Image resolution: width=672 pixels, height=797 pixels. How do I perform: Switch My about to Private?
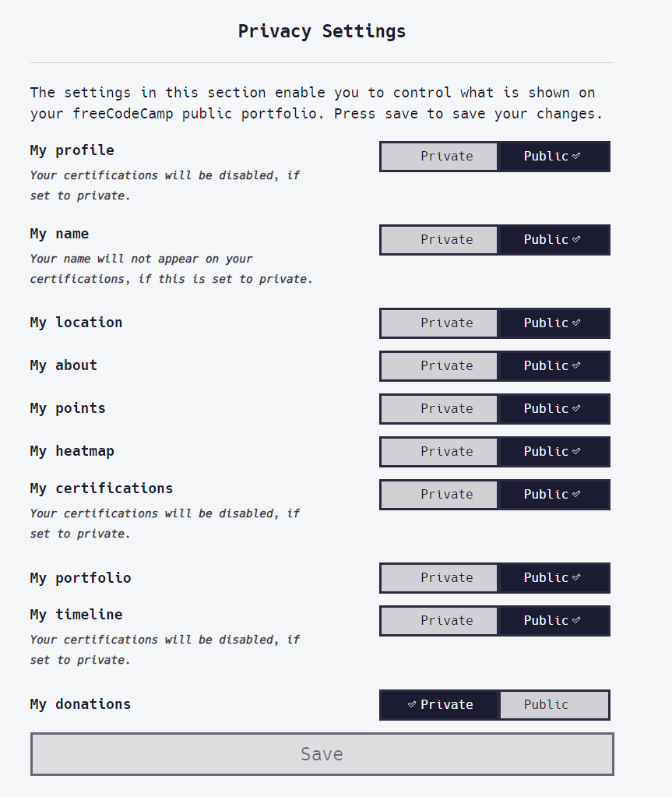tap(438, 365)
